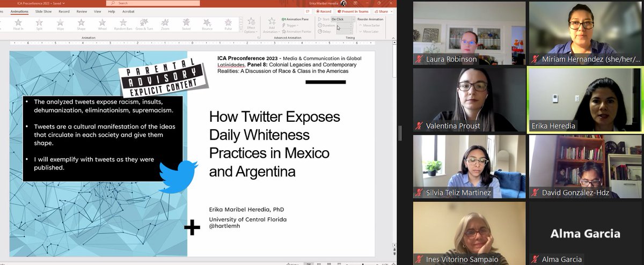Open the View ribbon tab
The width and height of the screenshot is (644, 265).
click(97, 11)
